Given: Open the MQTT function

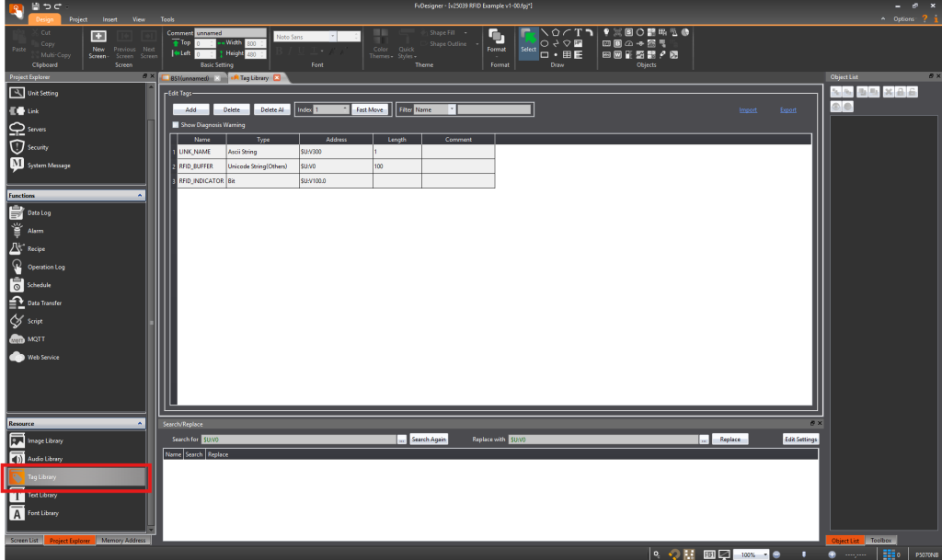Looking at the screenshot, I should (x=35, y=339).
